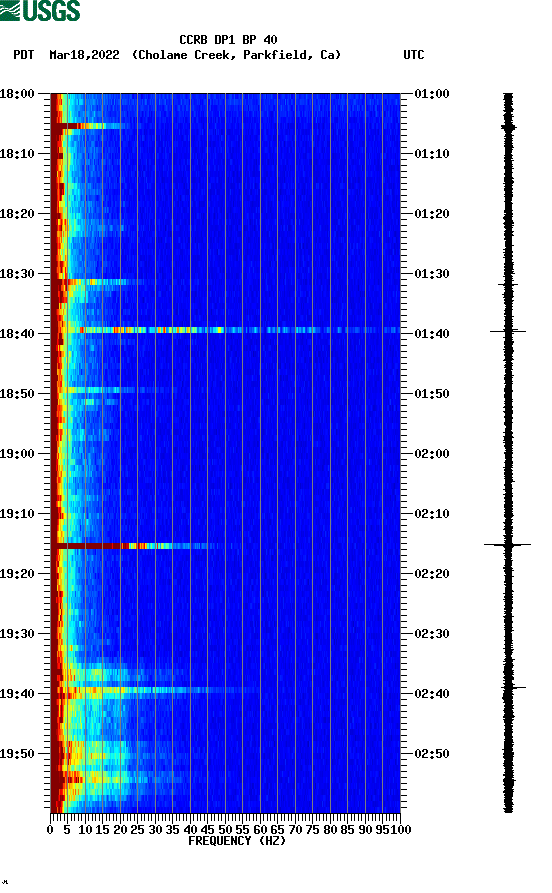Click the '100' frequency axis tick label

pos(400,830)
